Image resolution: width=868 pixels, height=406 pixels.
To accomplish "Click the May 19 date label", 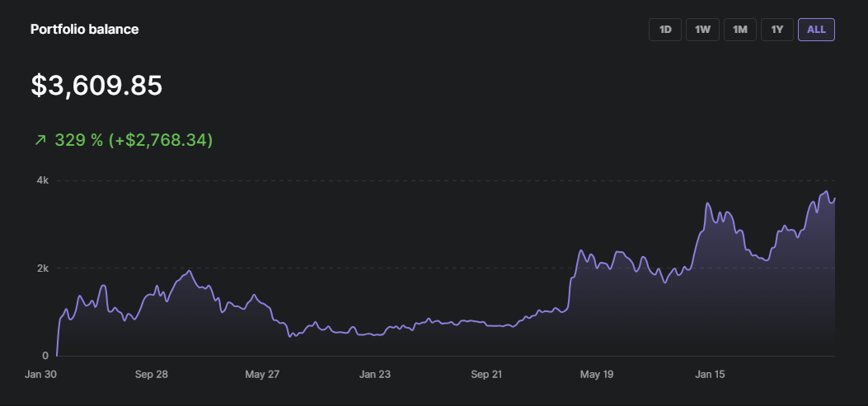I will (x=597, y=374).
